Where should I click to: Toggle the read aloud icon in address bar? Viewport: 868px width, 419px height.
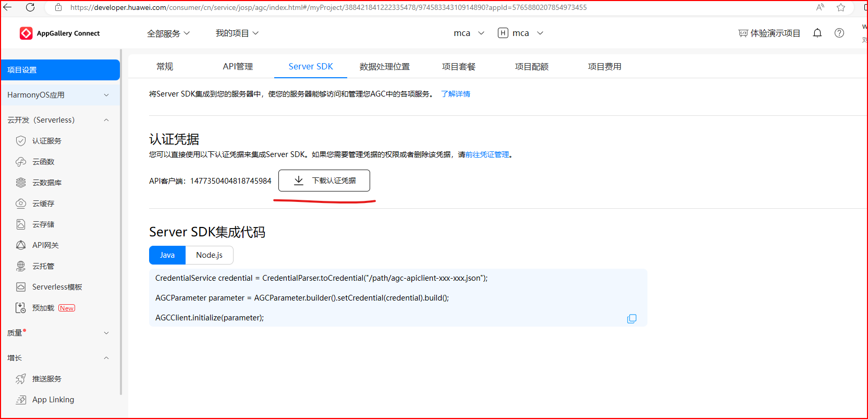pyautogui.click(x=820, y=7)
